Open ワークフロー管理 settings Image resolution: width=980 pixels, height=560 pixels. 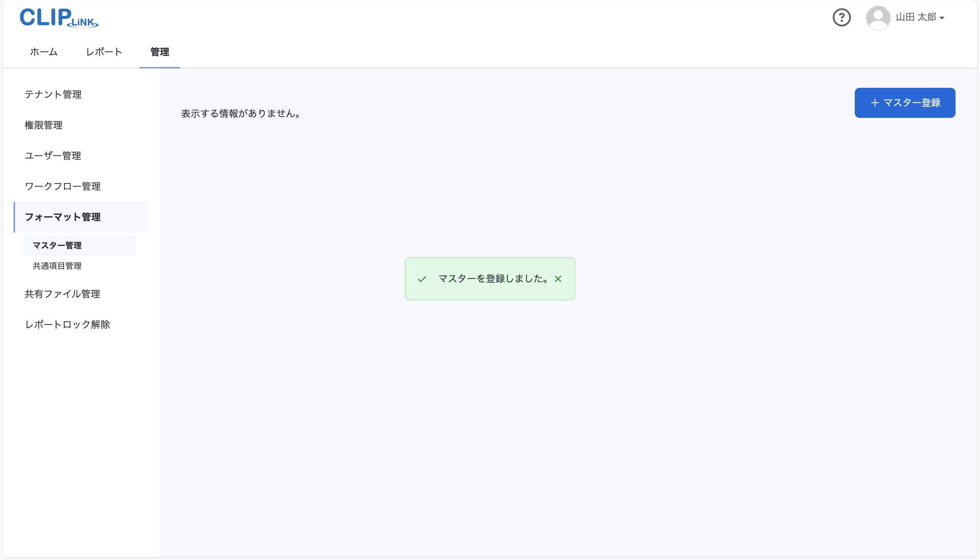(x=62, y=186)
